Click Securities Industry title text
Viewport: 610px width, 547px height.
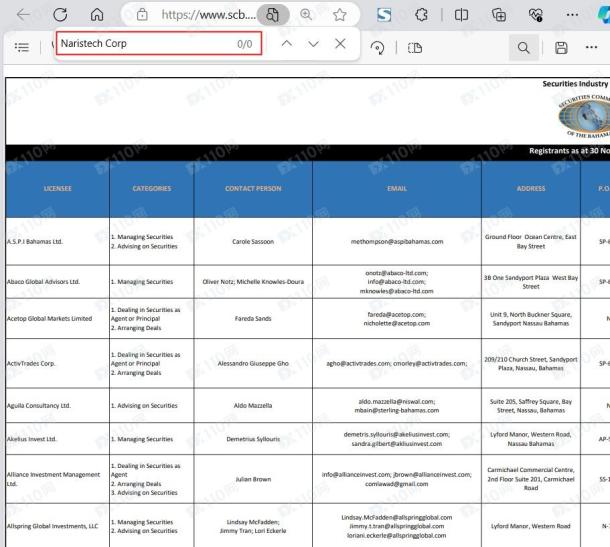(x=575, y=84)
